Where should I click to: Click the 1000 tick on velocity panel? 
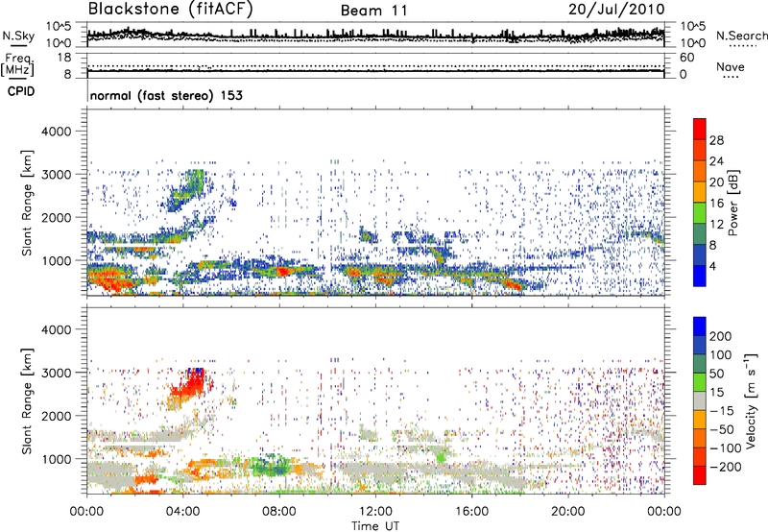pyautogui.click(x=56, y=459)
